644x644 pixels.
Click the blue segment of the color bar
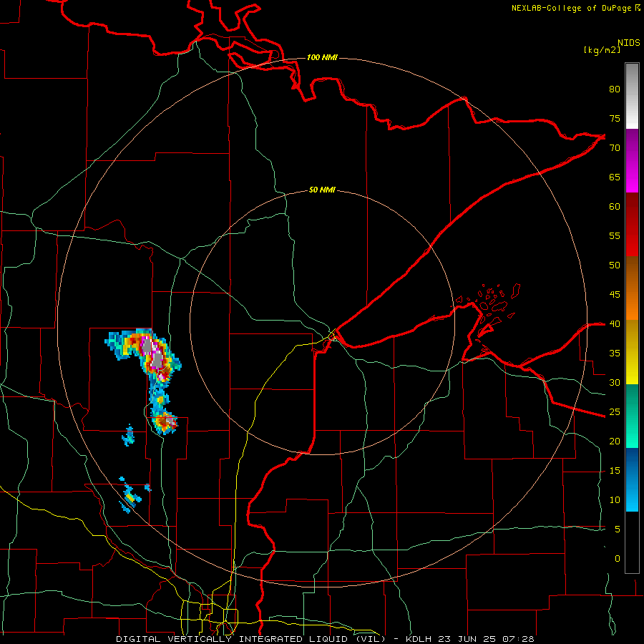coord(632,479)
